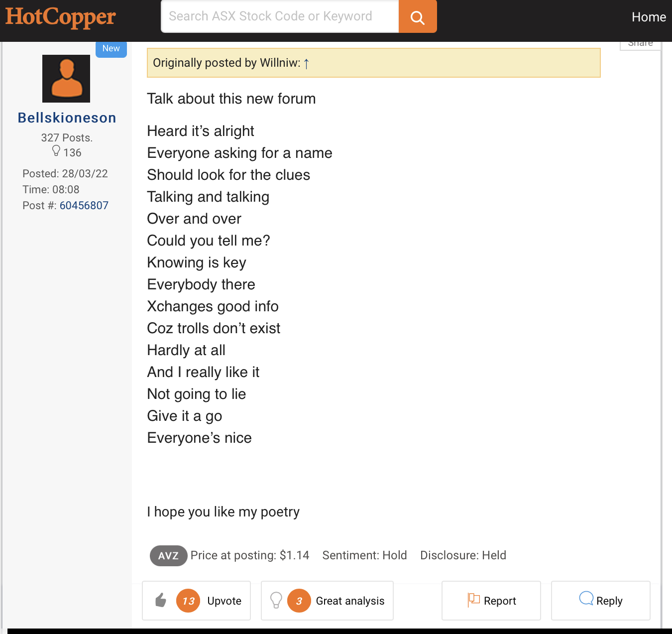Click the Report flag icon
Image resolution: width=672 pixels, height=634 pixels.
pos(473,600)
